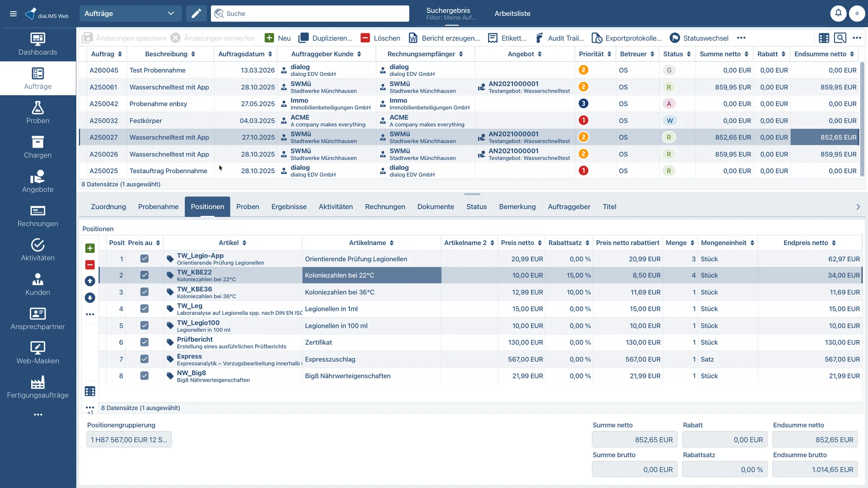Switch to the Ergebnisse tab

point(289,207)
